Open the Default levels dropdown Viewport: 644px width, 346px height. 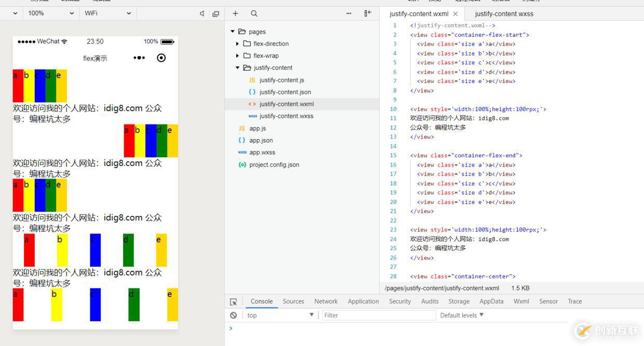click(x=462, y=315)
